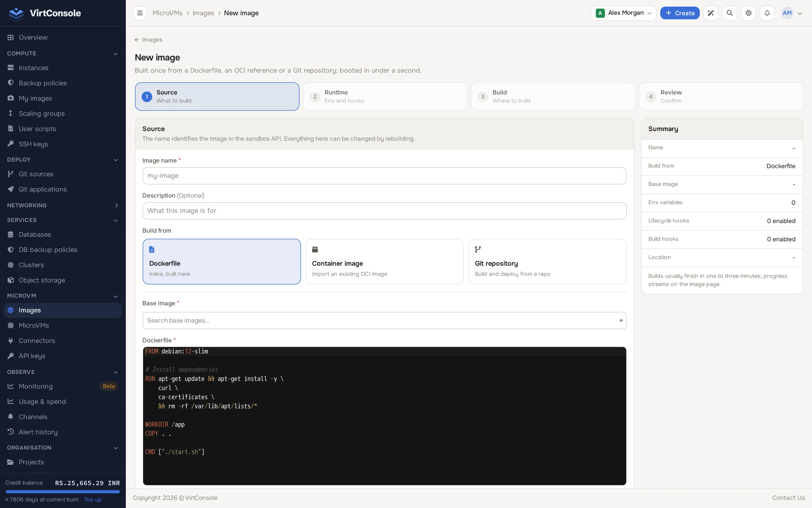Open the AM user avatar menu

(792, 13)
